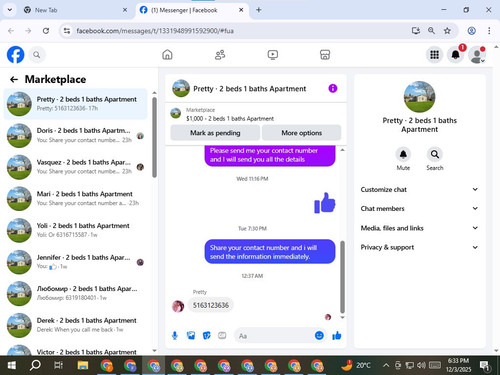Search in conversation magnifier icon
The image size is (500, 375).
(435, 154)
